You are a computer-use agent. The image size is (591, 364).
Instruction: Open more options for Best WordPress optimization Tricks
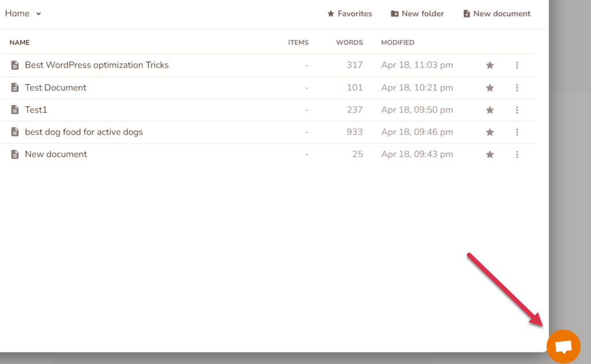click(x=517, y=65)
